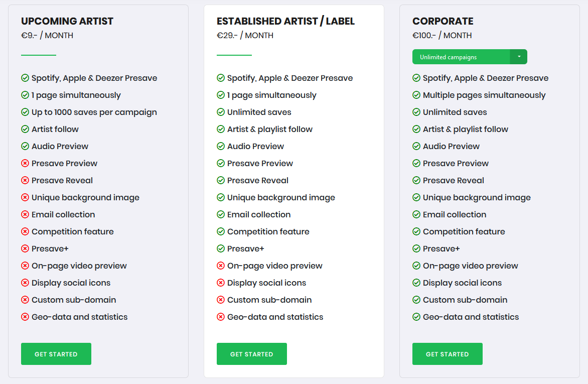Click the Corporate plan title
588x384 pixels.
coord(443,21)
